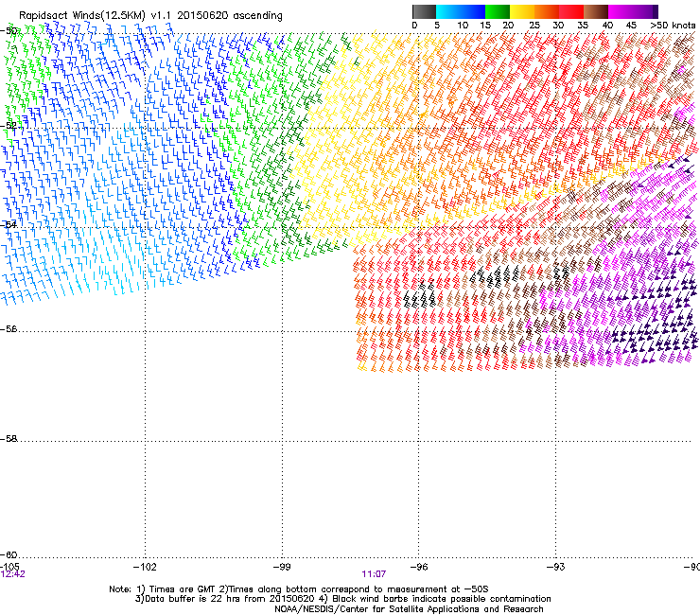Click the yellow 20-25 knots legend segment
The height and width of the screenshot is (615, 700).
coord(522,11)
